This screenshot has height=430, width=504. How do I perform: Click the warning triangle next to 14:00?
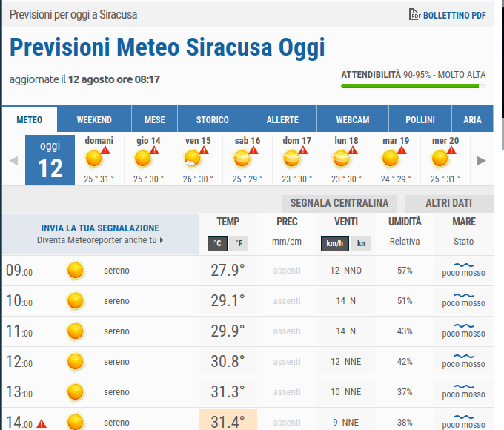[42, 424]
